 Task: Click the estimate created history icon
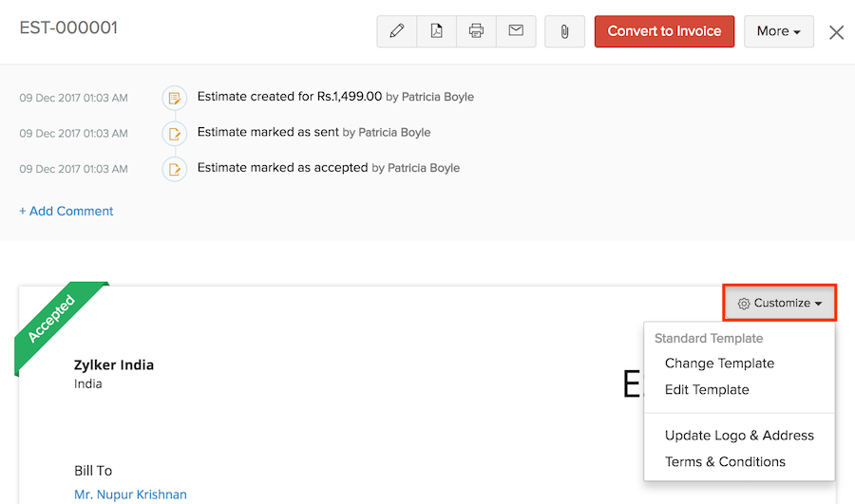[x=174, y=97]
